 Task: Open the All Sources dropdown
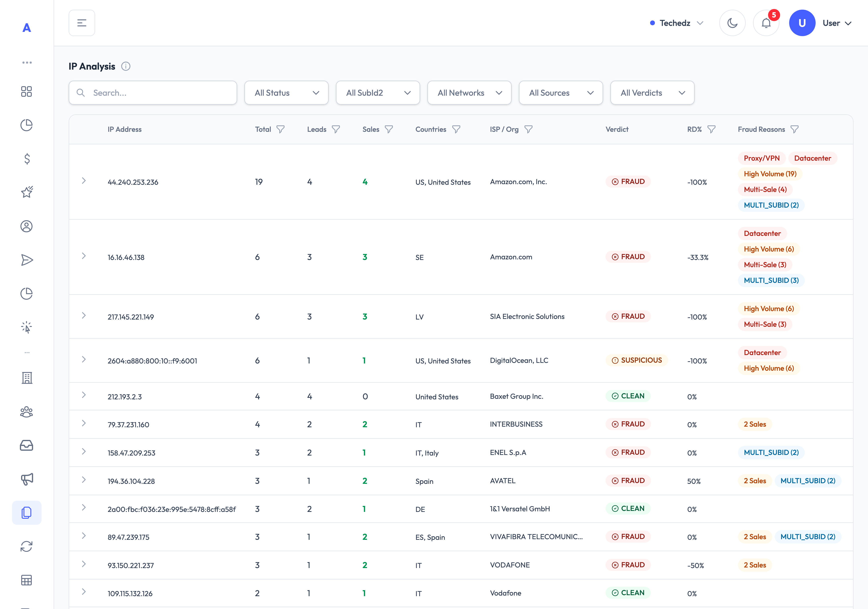561,93
